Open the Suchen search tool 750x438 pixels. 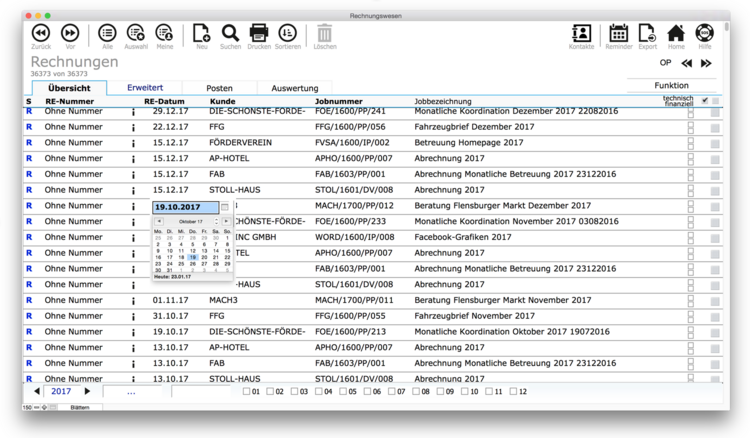coord(230,33)
